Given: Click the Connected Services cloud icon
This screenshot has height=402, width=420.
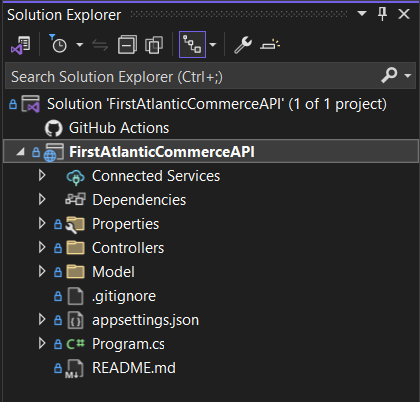Looking at the screenshot, I should click(x=76, y=177).
